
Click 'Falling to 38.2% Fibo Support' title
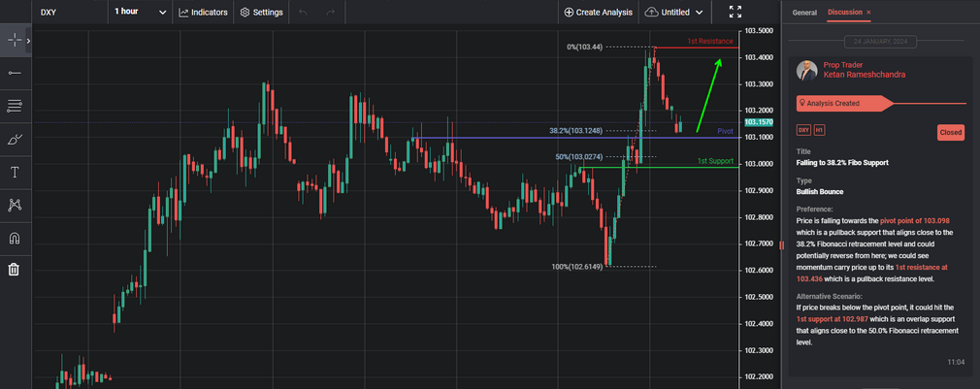coord(842,163)
